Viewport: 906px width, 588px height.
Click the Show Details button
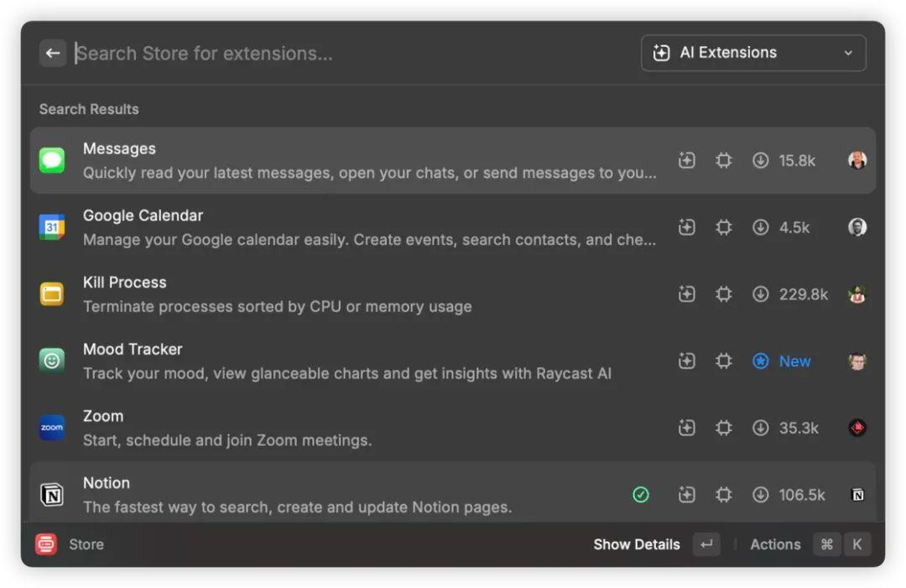click(637, 544)
